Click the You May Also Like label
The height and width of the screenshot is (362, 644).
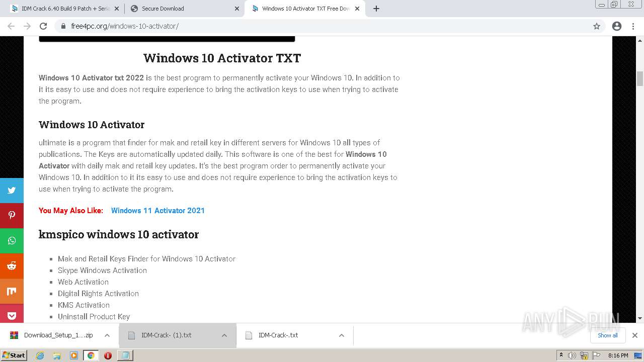71,211
